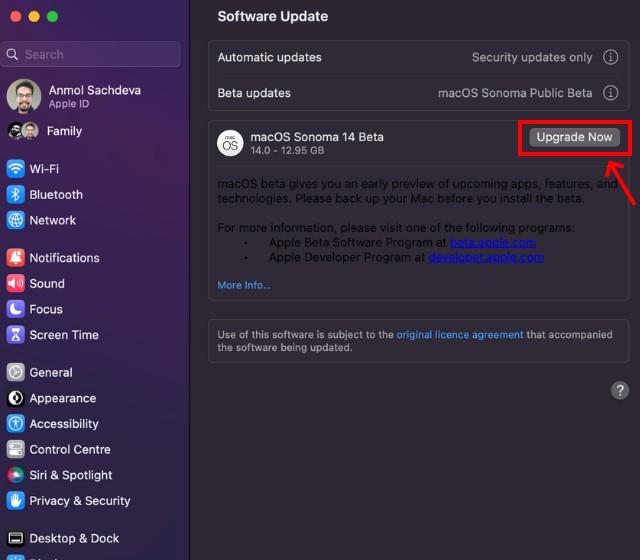Click the Siri & Spotlight icon

point(16,475)
